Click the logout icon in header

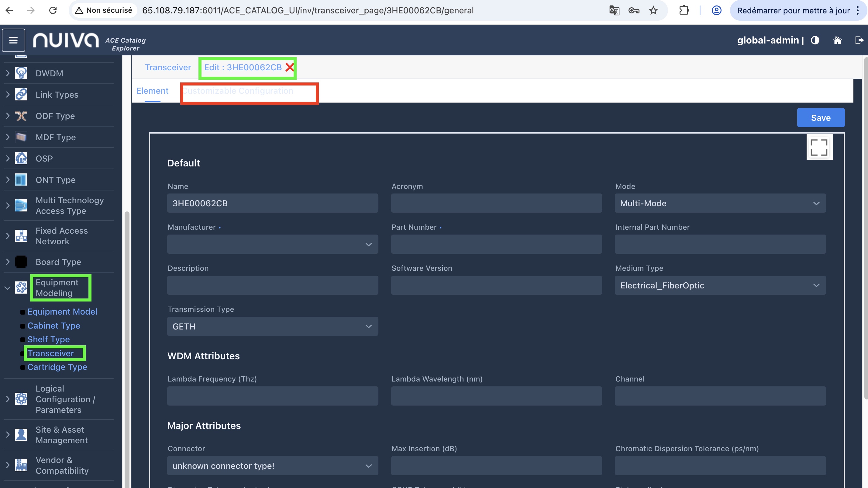859,40
